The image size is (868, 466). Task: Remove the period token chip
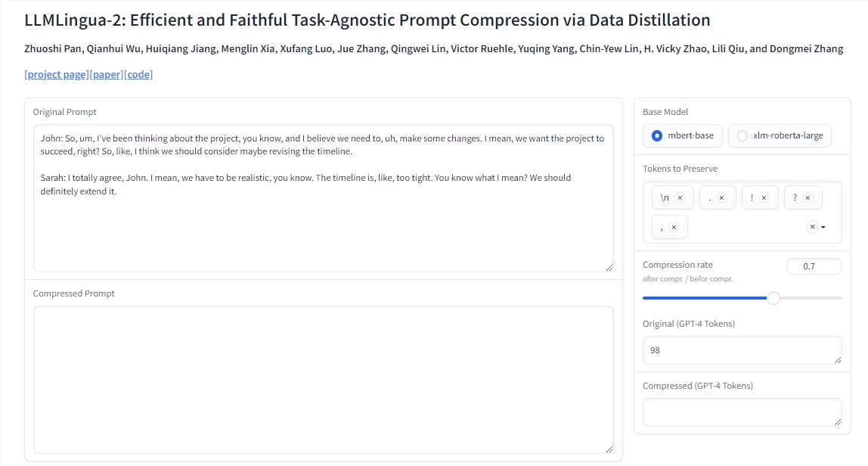point(721,198)
